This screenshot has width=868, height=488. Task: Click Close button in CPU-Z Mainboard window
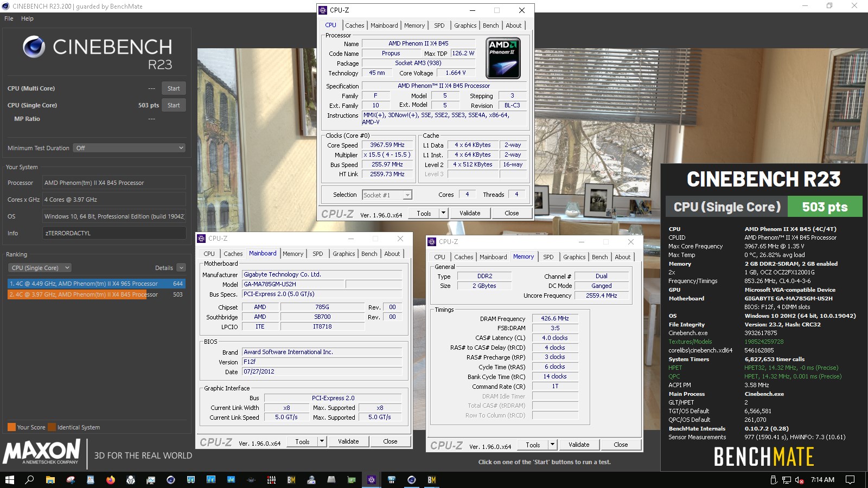390,441
